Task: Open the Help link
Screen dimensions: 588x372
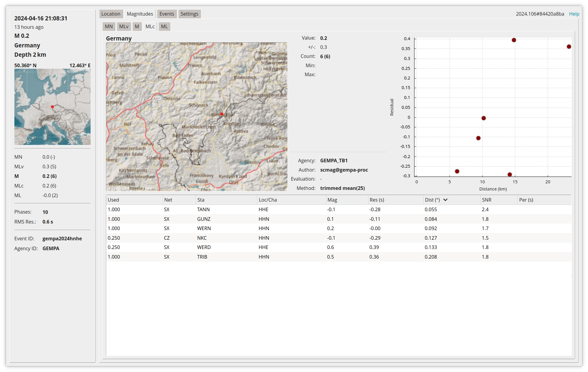Action: pos(574,14)
